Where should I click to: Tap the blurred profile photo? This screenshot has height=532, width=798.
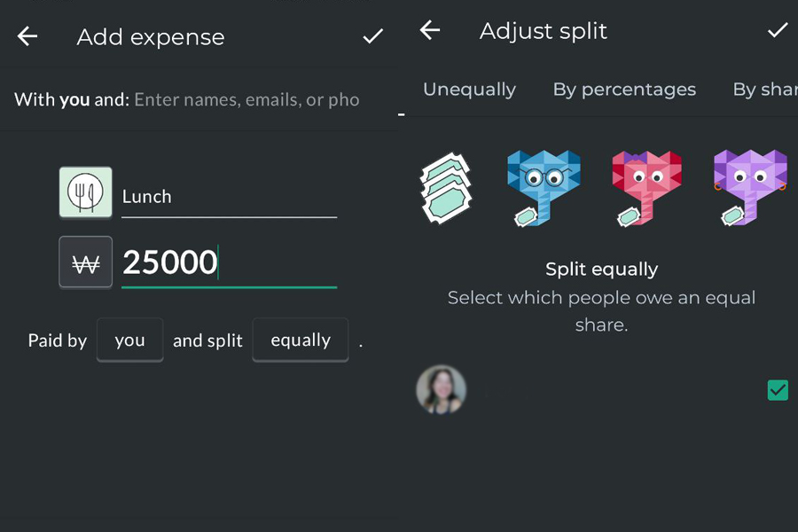pyautogui.click(x=442, y=389)
